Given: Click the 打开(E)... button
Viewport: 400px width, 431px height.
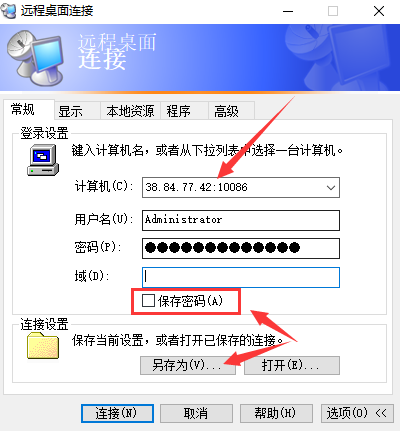Looking at the screenshot, I should point(292,366).
